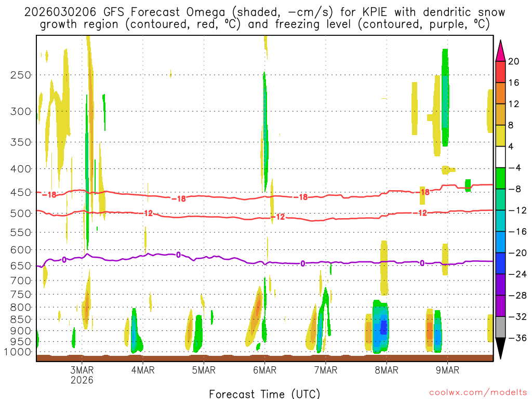
Task: Click the black lower arrow of the colorbar
Action: tap(500, 349)
